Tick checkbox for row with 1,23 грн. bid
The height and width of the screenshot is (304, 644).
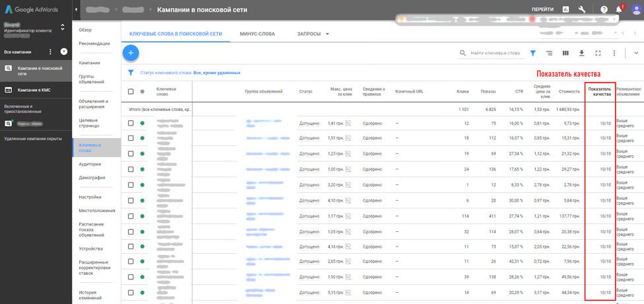coord(131,153)
